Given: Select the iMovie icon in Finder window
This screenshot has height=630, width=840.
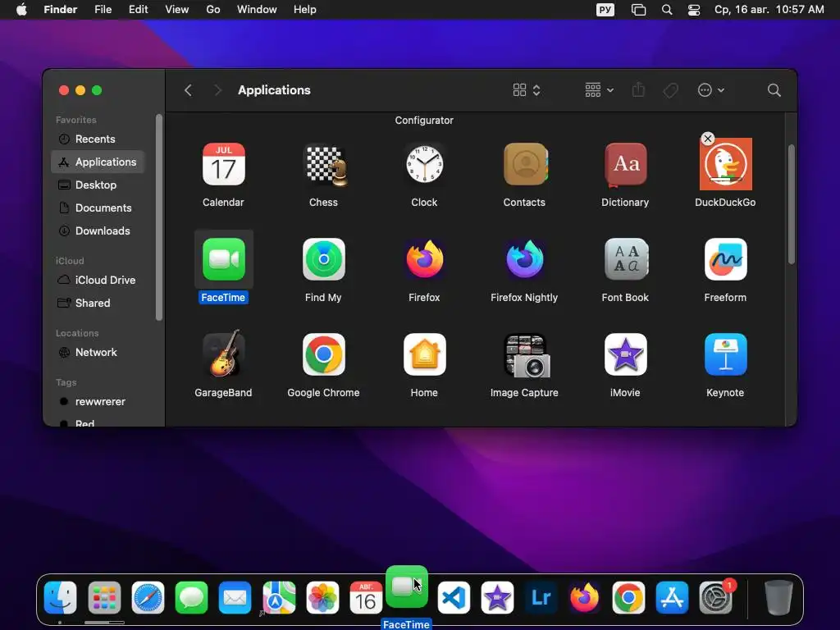Looking at the screenshot, I should pos(625,354).
